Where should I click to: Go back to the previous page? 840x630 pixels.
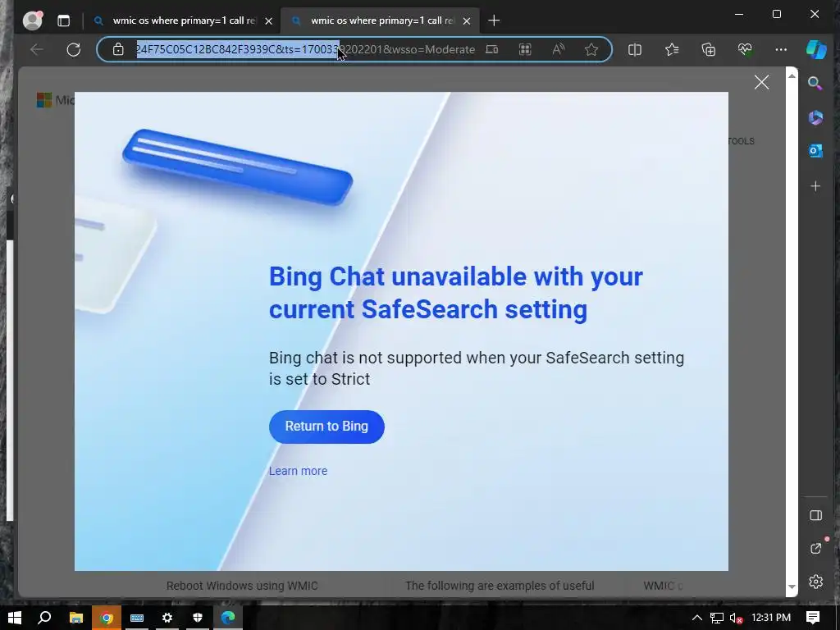(36, 50)
